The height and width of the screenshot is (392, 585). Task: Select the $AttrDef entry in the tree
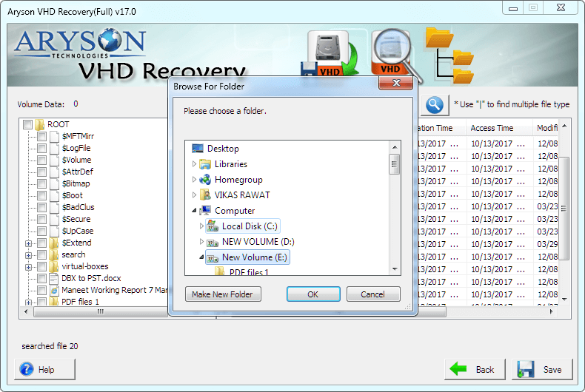pyautogui.click(x=78, y=172)
